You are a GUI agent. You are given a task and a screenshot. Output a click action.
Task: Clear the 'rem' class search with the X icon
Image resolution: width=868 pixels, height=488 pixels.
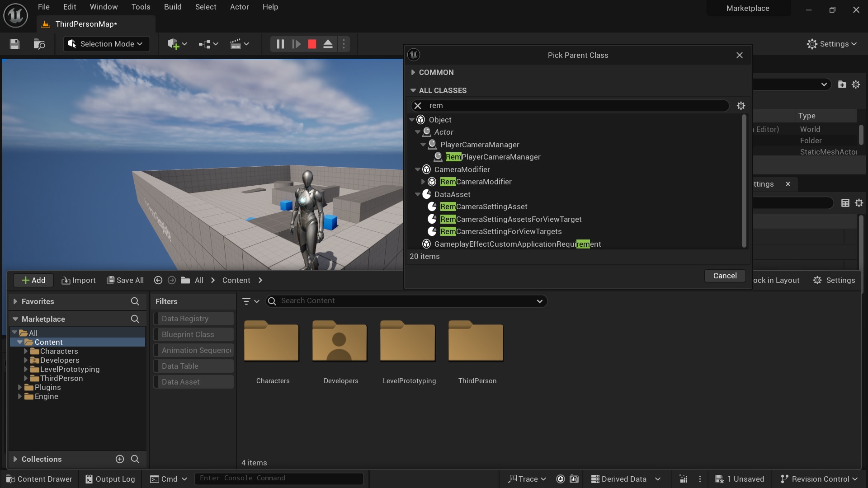tap(418, 105)
